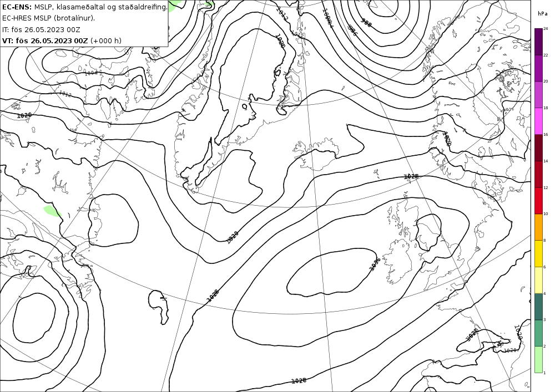Click the '16' tick label on the colorbar
This screenshot has width=555, height=392.
click(546, 135)
